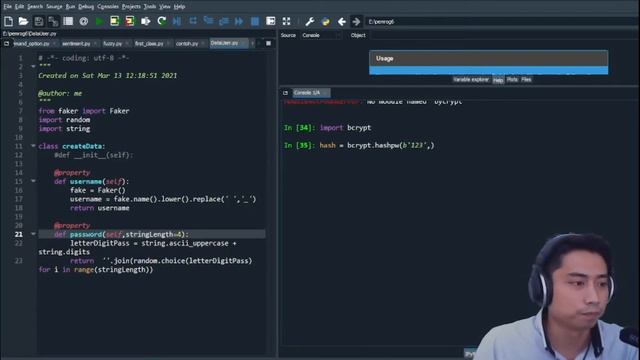Click debug step return icon
Image resolution: width=640 pixels, height=360 pixels.
(224, 21)
